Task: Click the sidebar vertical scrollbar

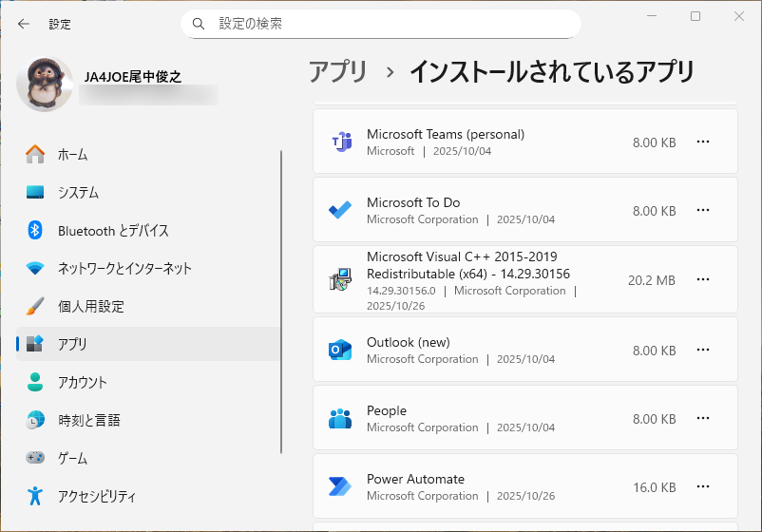Action: coord(281,302)
